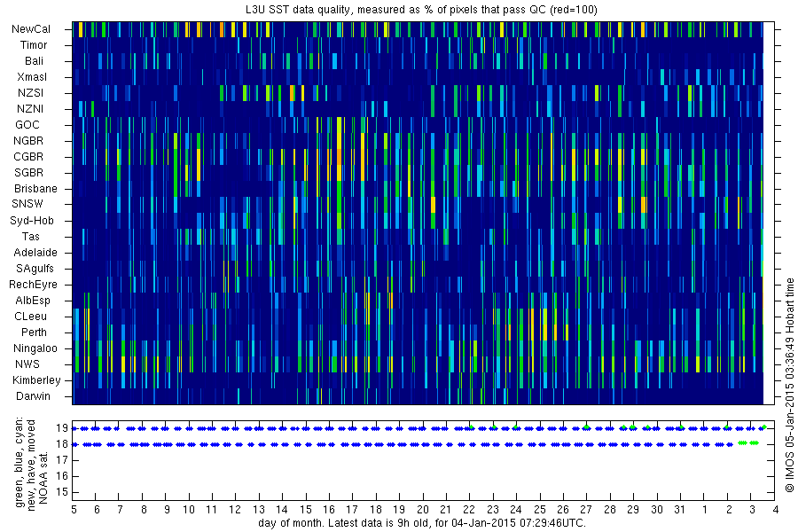
Task: Select the Ningaloo row label
Action: (35, 348)
